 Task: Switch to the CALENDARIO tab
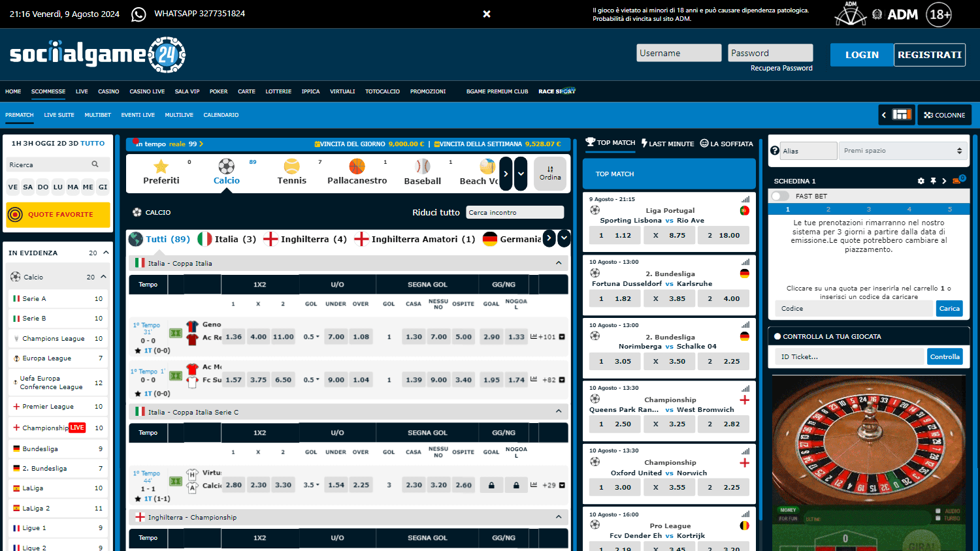pos(221,115)
